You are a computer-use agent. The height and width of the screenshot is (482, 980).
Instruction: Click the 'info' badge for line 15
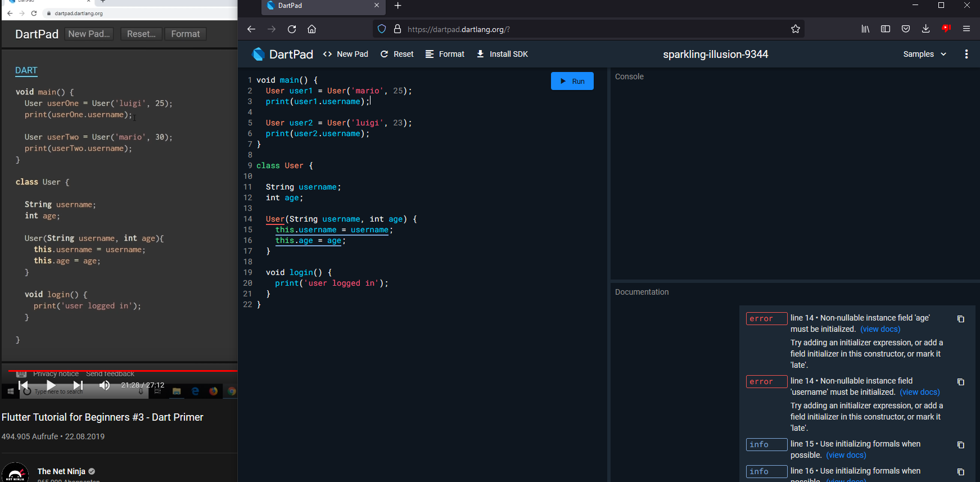[x=766, y=445]
